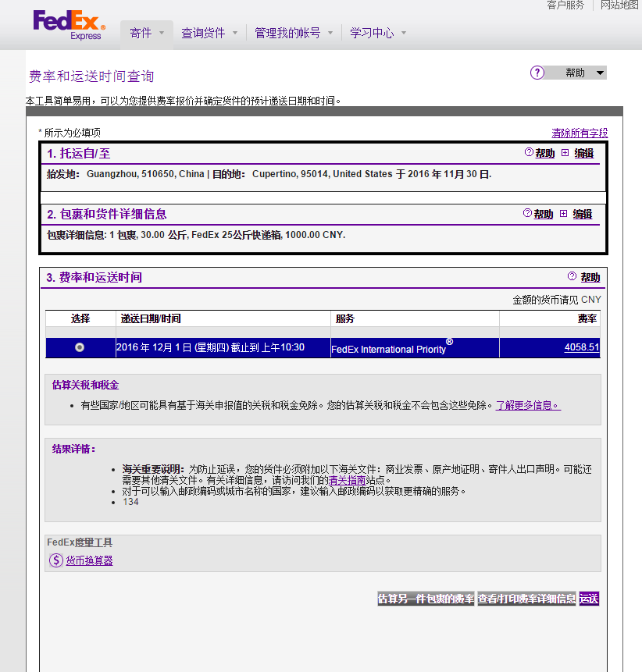
Task: Click the purple 运送 button
Action: (x=589, y=599)
